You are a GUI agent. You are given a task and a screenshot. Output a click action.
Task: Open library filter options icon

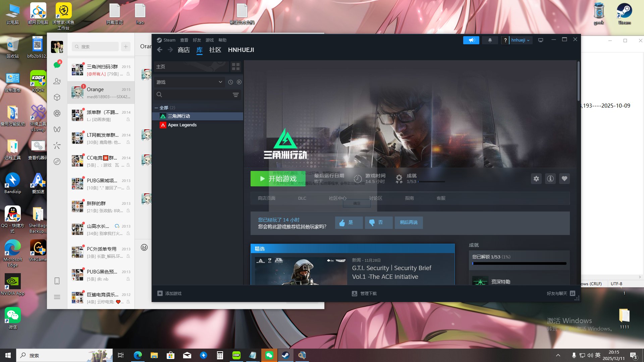coord(236,95)
